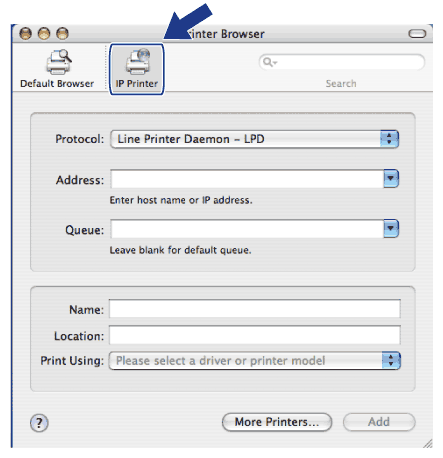
Task: Expand the Queue combo box arrow
Action: click(x=391, y=229)
